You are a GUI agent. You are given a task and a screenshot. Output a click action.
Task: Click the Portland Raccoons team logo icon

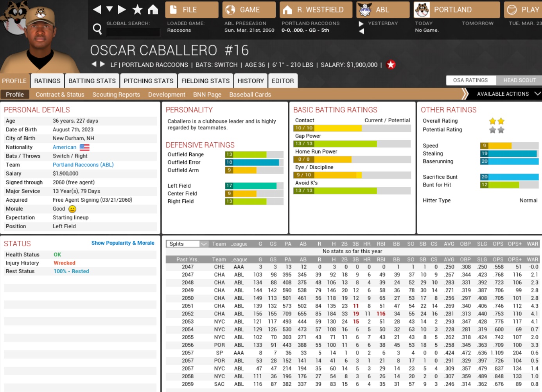pos(422,10)
